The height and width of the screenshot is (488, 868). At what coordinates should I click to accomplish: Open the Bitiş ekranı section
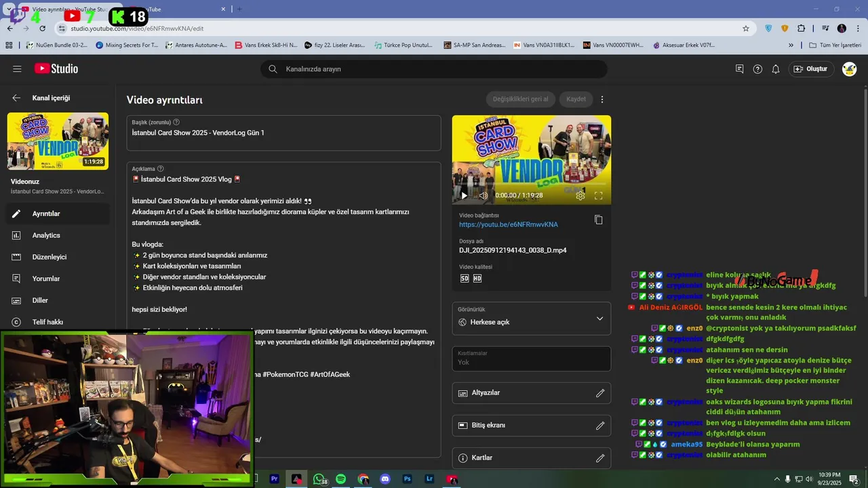(x=532, y=426)
